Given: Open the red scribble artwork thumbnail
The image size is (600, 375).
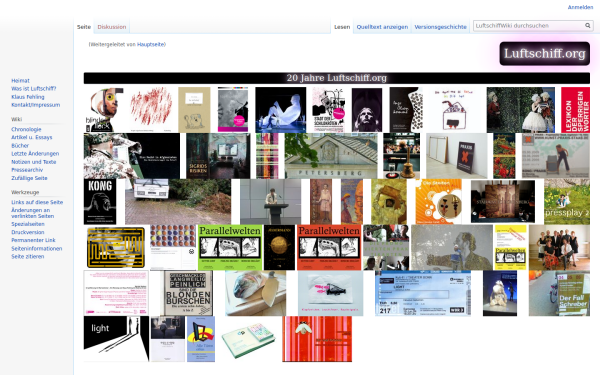Looking at the screenshot, I should click(x=151, y=110).
